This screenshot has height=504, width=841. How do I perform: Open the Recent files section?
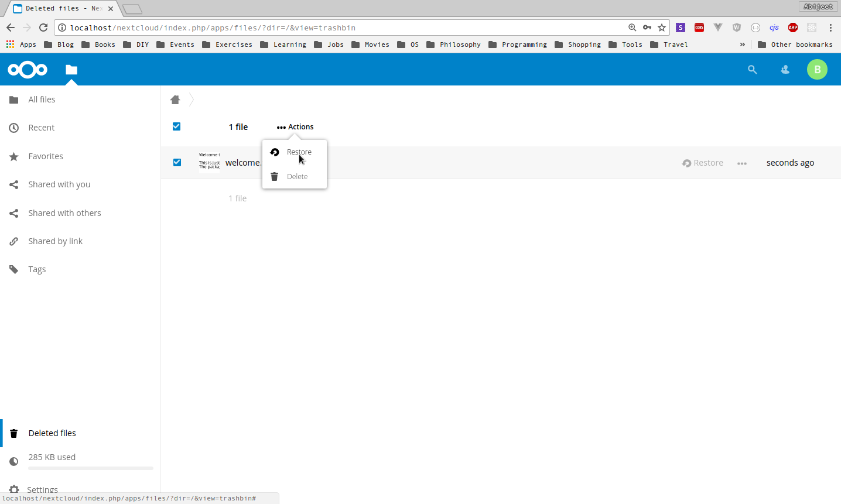coord(41,127)
